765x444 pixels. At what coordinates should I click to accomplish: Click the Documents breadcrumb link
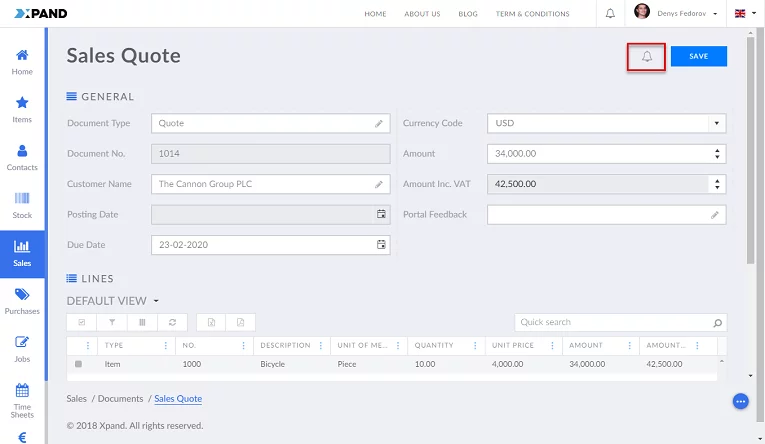point(120,399)
